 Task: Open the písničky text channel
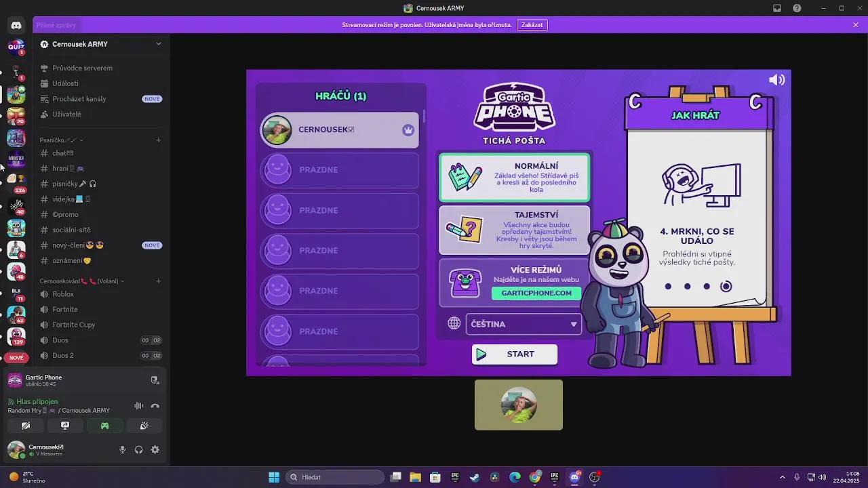pyautogui.click(x=100, y=184)
